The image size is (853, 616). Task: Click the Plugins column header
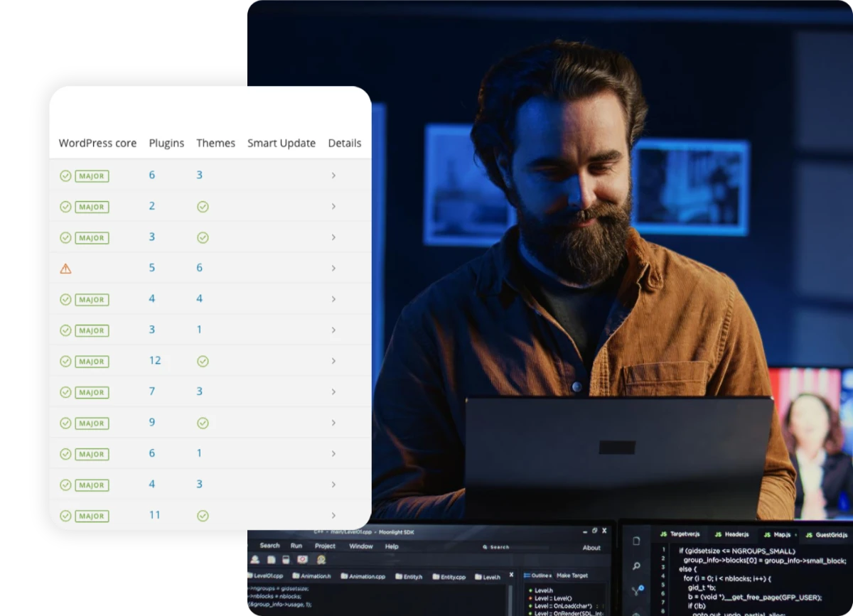tap(166, 144)
